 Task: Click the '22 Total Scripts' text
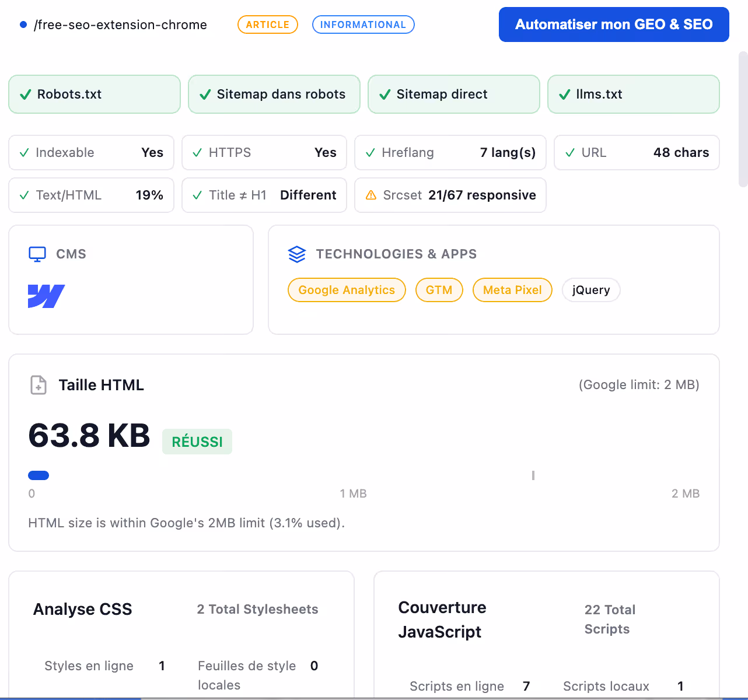(610, 619)
